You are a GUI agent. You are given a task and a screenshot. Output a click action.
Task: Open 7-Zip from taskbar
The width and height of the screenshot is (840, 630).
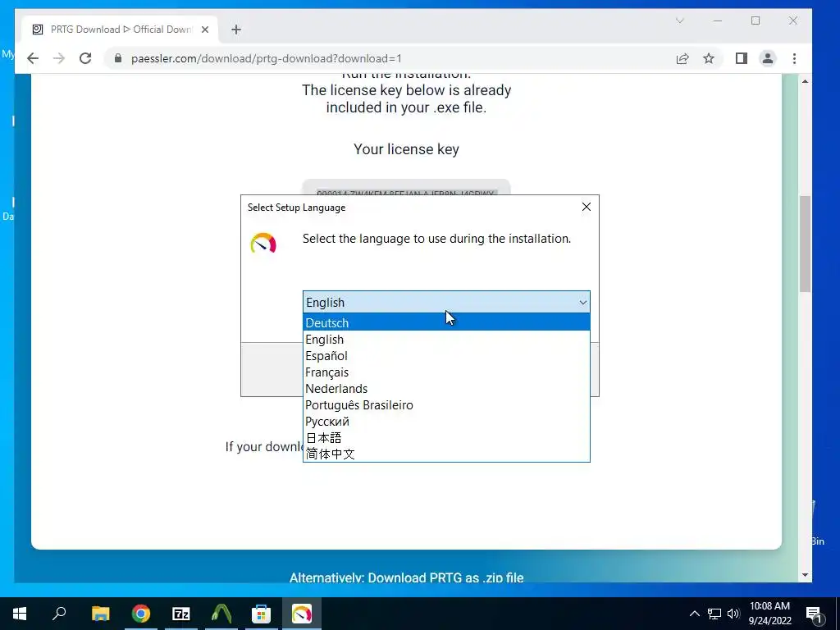pyautogui.click(x=181, y=614)
